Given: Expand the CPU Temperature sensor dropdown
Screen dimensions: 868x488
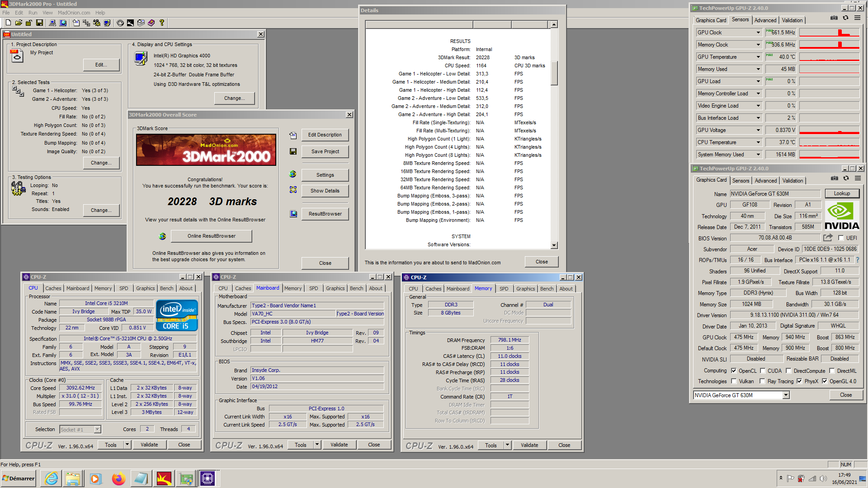Looking at the screenshot, I should [x=758, y=142].
